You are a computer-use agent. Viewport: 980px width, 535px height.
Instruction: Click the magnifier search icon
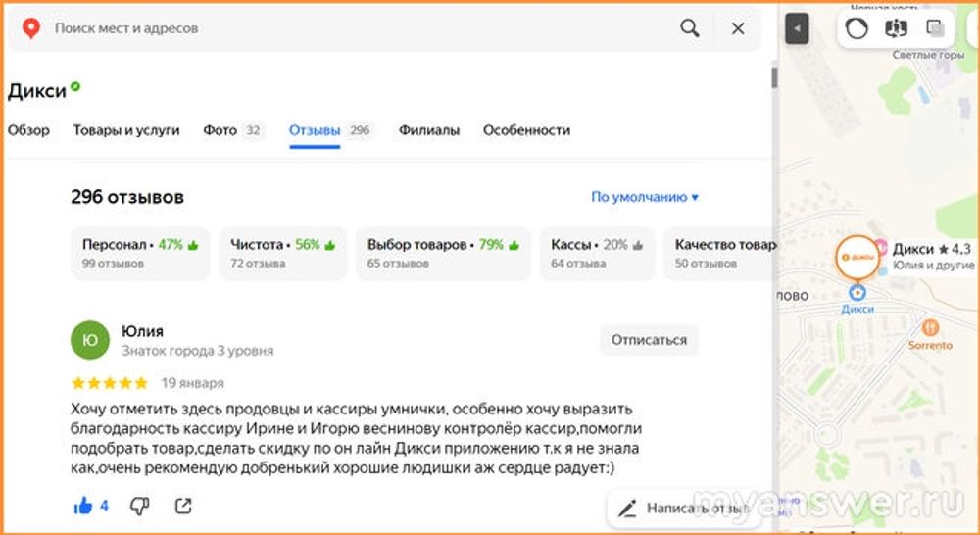tap(690, 28)
